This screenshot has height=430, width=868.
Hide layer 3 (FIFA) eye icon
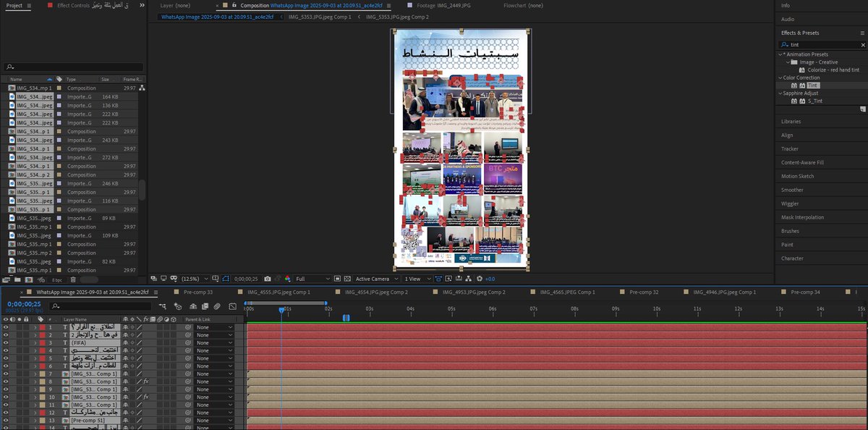(6, 342)
